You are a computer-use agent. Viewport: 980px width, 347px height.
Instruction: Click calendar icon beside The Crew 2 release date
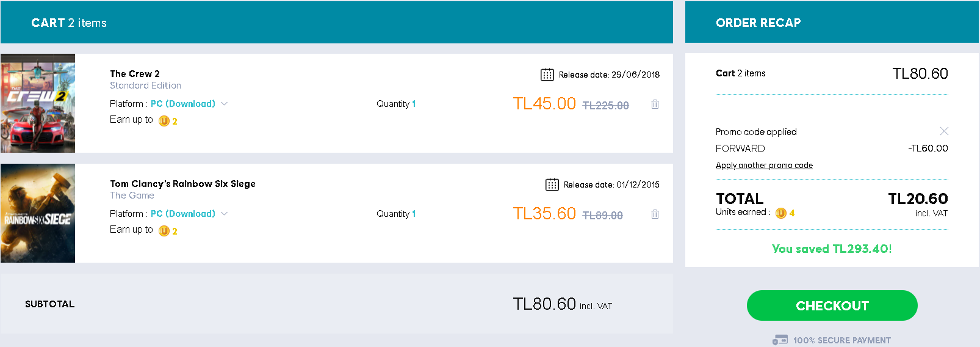(547, 75)
